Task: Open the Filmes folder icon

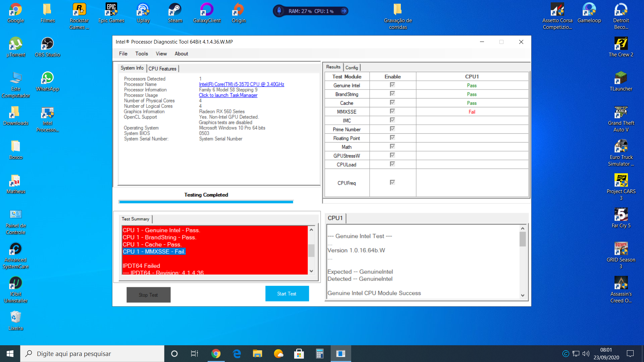Action: point(47,13)
